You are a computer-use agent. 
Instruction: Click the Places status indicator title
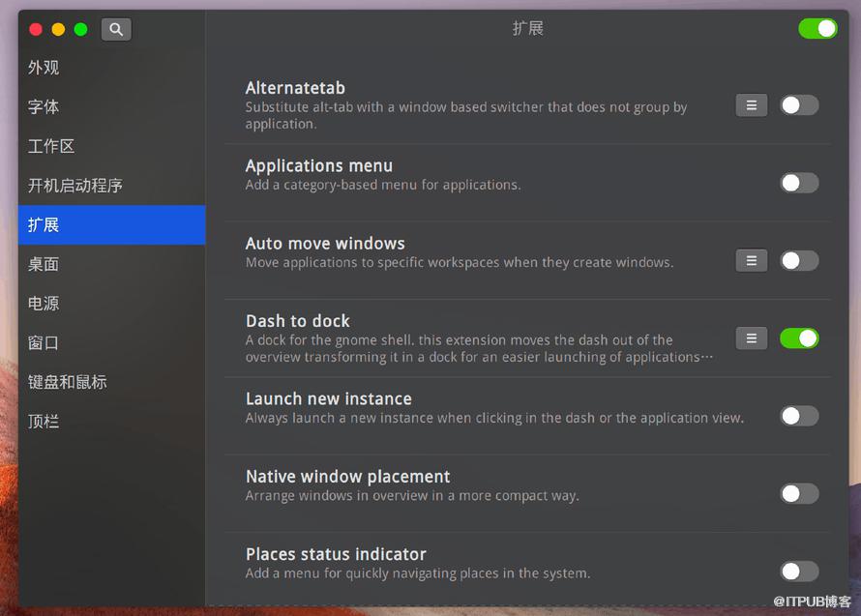click(336, 554)
